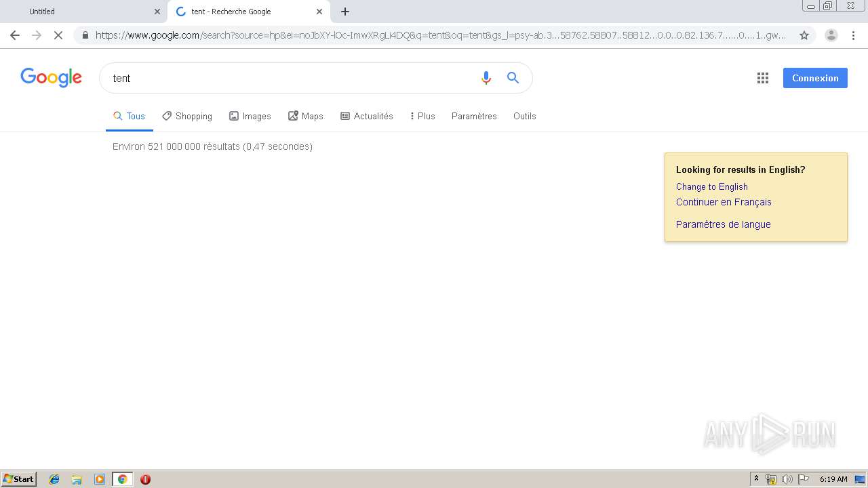868x488 pixels.
Task: Open a new browser tab
Action: point(345,12)
